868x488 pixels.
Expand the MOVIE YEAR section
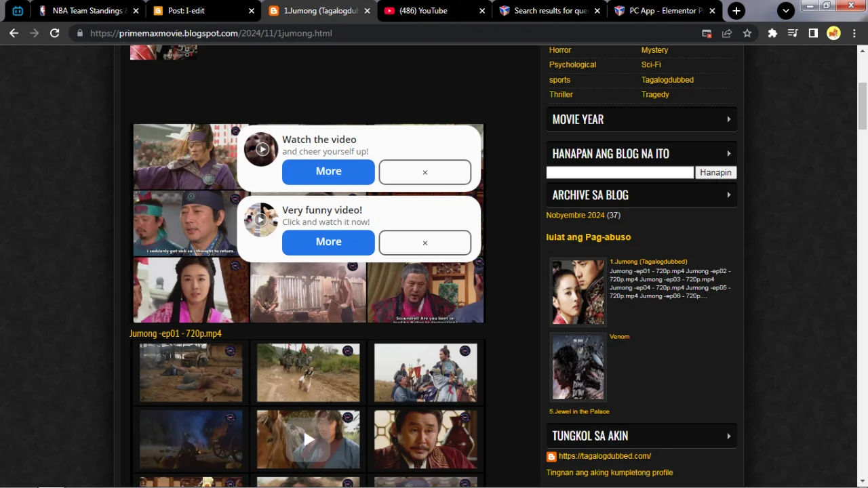tap(642, 119)
